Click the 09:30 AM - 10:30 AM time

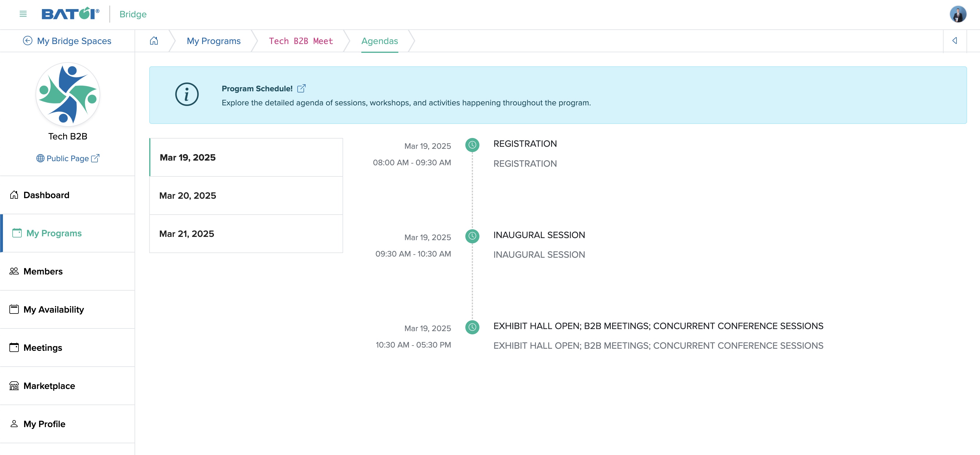[x=413, y=254]
